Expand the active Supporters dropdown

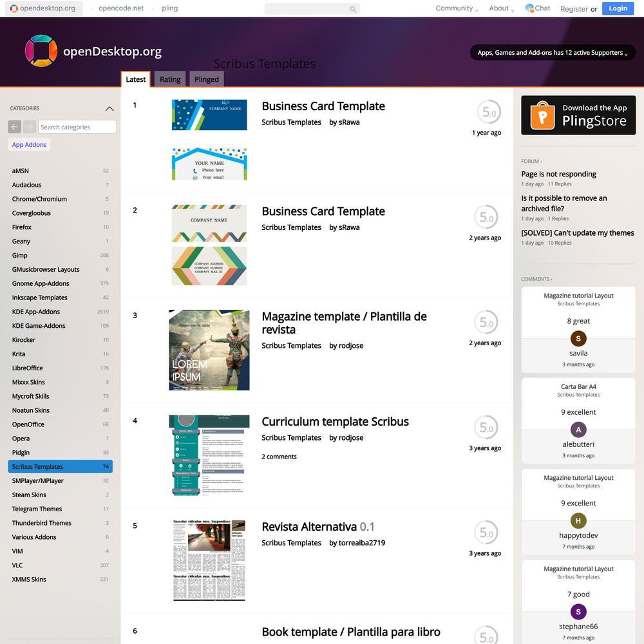coord(553,53)
